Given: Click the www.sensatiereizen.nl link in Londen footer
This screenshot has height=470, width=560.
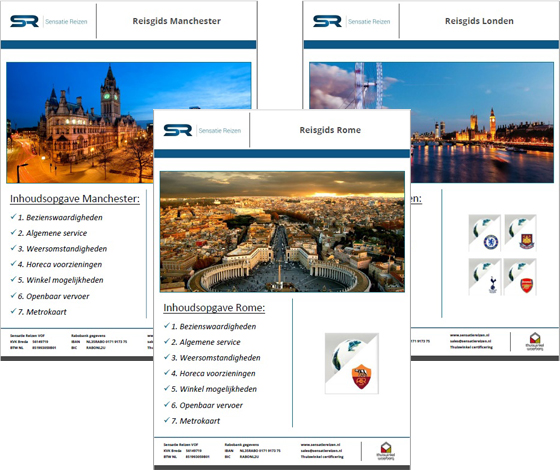Looking at the screenshot, I should [x=470, y=335].
